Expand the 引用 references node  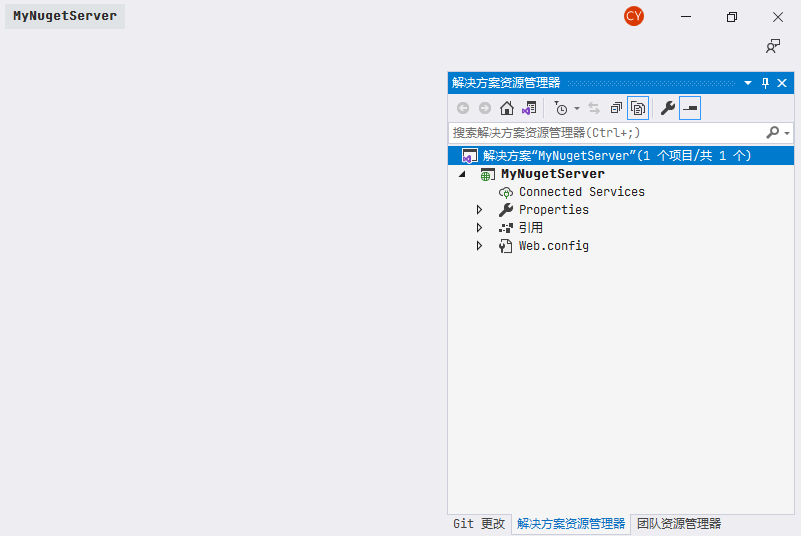479,227
